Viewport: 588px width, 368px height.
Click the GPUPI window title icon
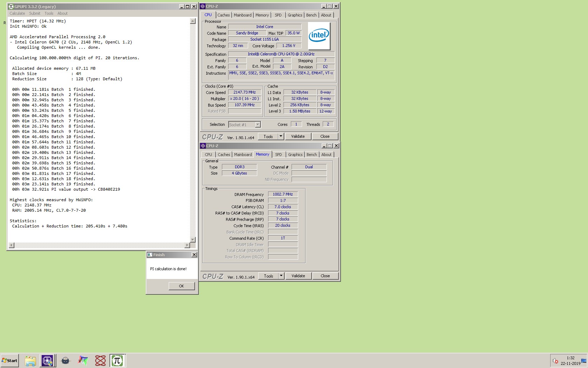[11, 6]
